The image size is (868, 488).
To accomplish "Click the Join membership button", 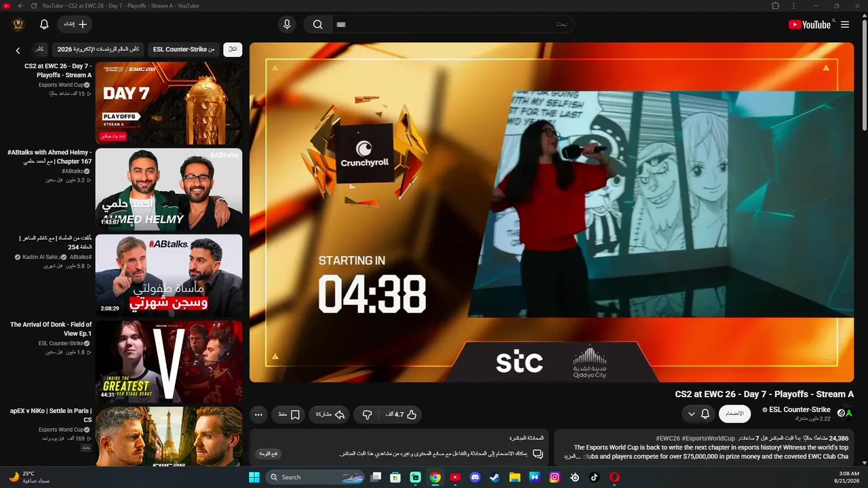I will pos(734,413).
